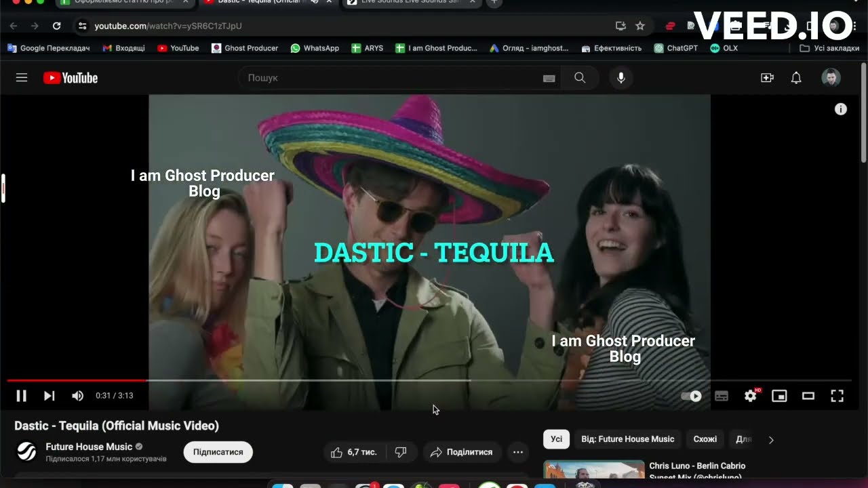Click the search magnifier button
Viewport: 868px width, 488px height.
580,78
